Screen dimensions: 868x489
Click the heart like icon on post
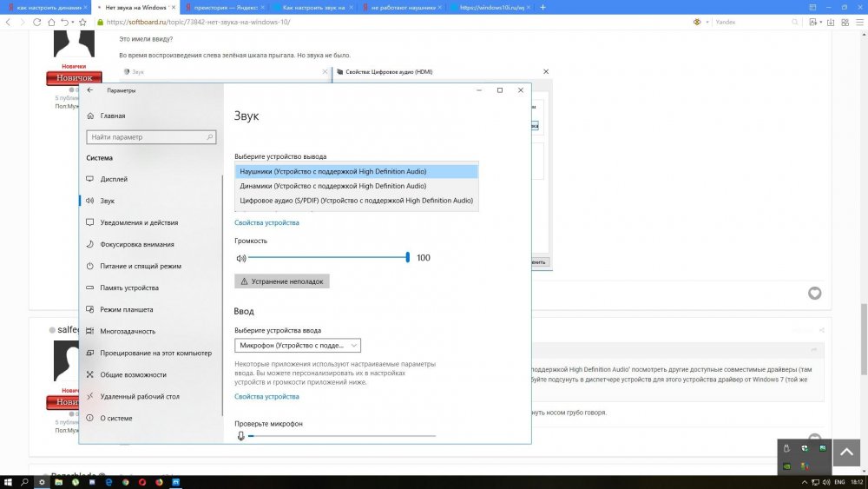pos(814,294)
